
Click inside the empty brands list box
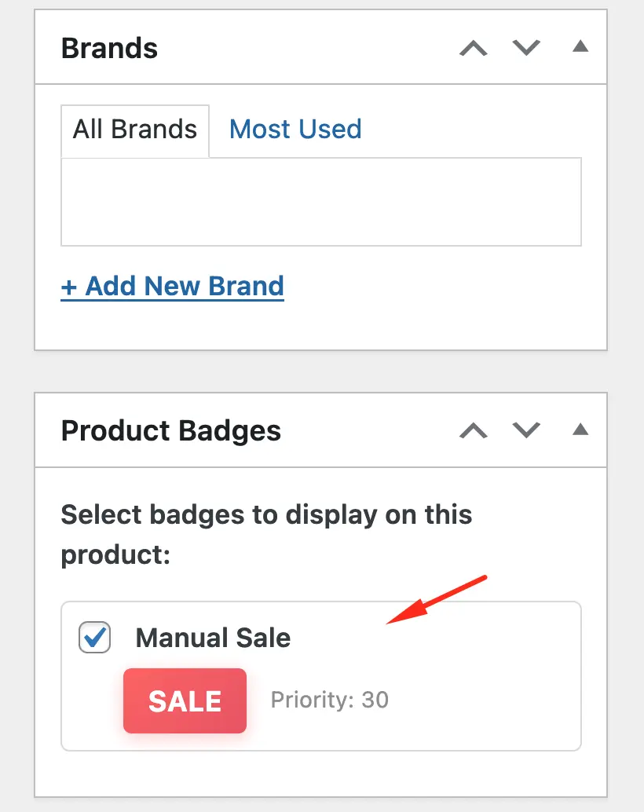(320, 201)
